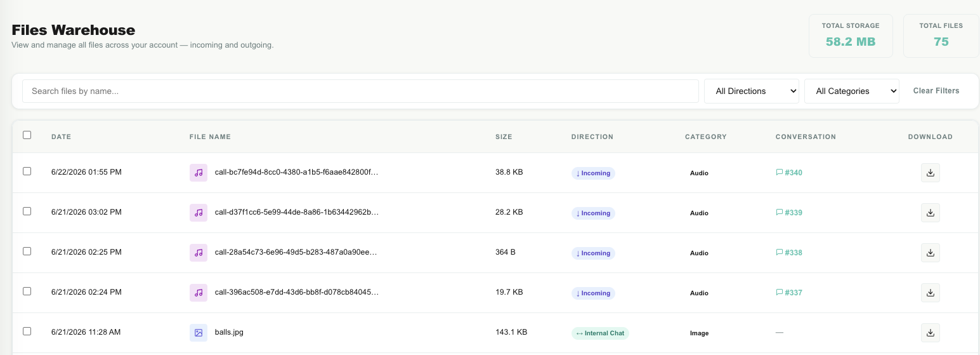Select all files with the header checkbox
The height and width of the screenshot is (355, 980).
(x=27, y=135)
